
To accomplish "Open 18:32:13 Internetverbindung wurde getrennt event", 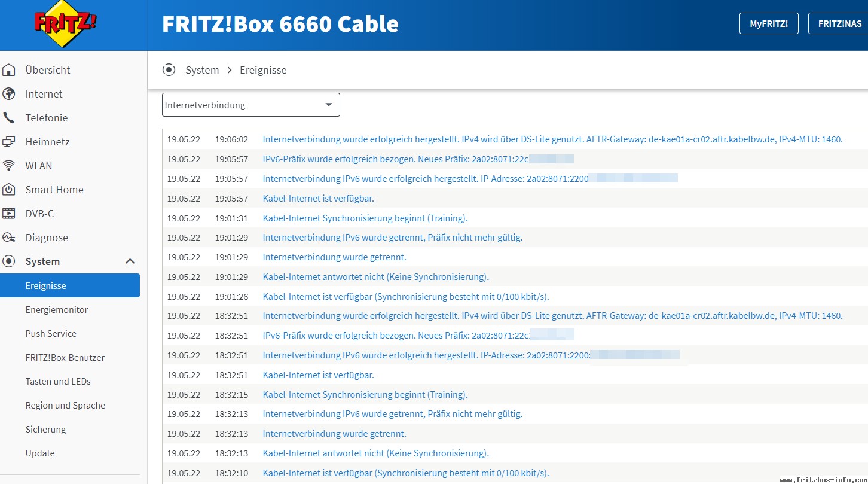I will (334, 434).
